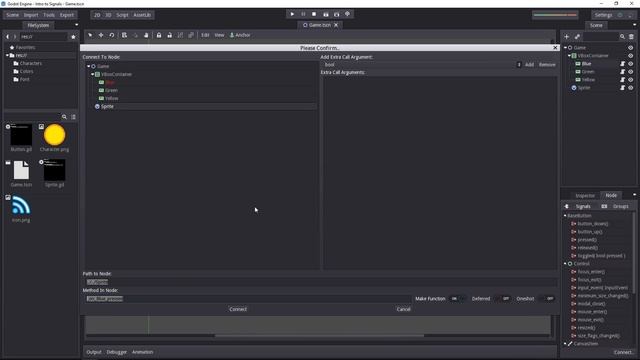Toggle visibility of VBoxContainer node
Viewport: 640px width, 360px height.
[631, 56]
